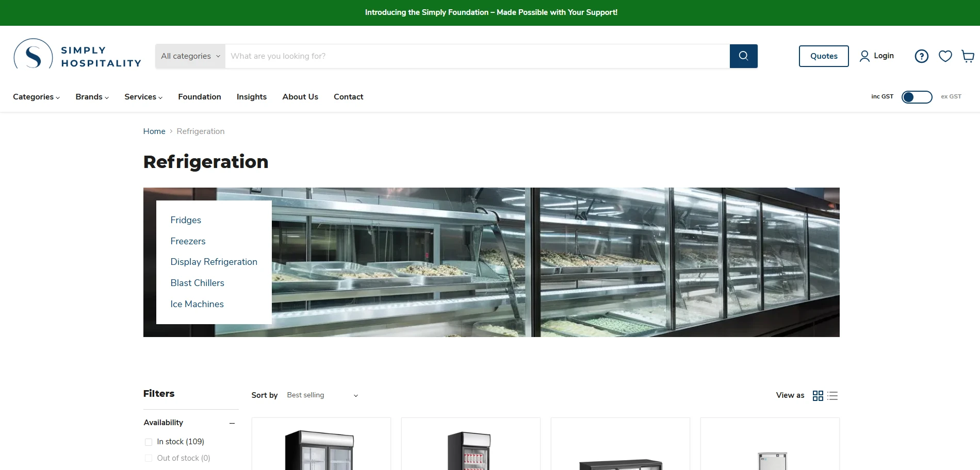Screen dimensions: 980x470
Task: View the shopping cart icon
Action: pos(968,57)
